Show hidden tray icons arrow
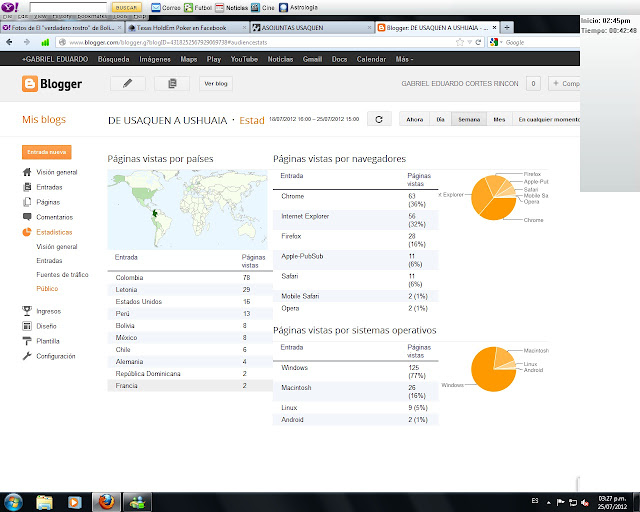 tap(549, 502)
